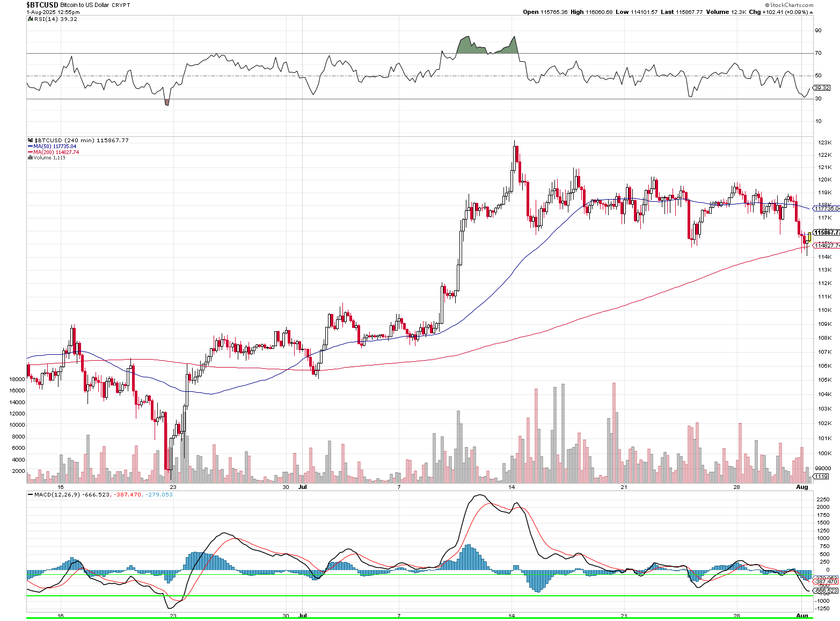Click the tallest candlestick at the 123K peak
This screenshot has height=621, width=840.
pos(514,156)
